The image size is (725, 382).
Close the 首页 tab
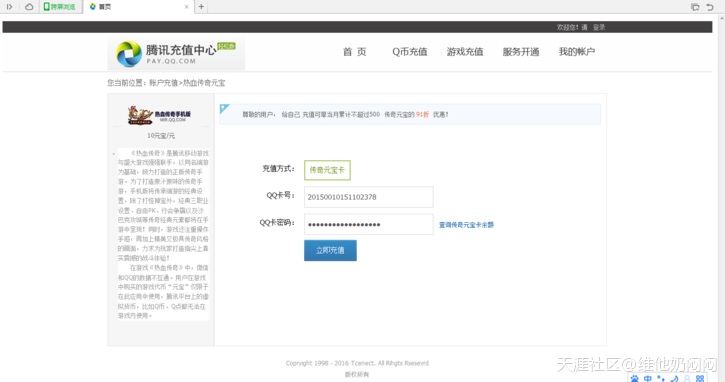click(x=186, y=7)
